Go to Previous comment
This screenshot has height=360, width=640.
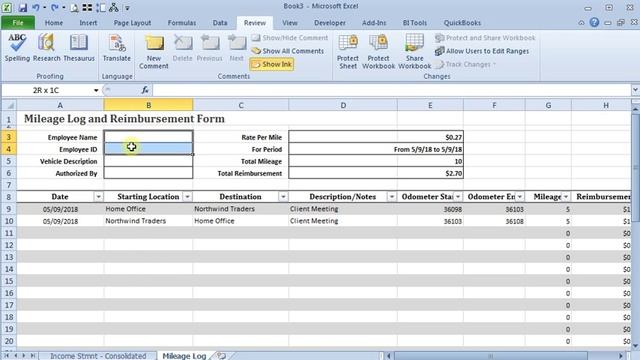click(209, 48)
